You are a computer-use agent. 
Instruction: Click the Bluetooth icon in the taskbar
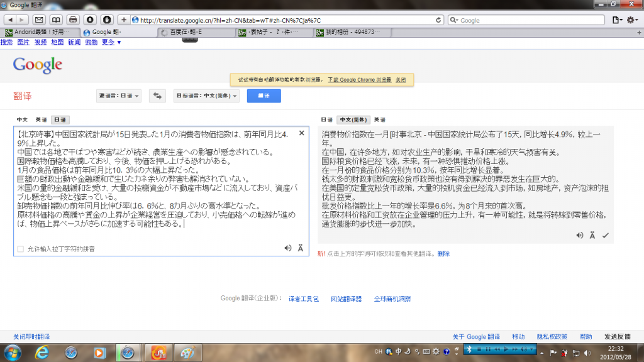coord(469,349)
